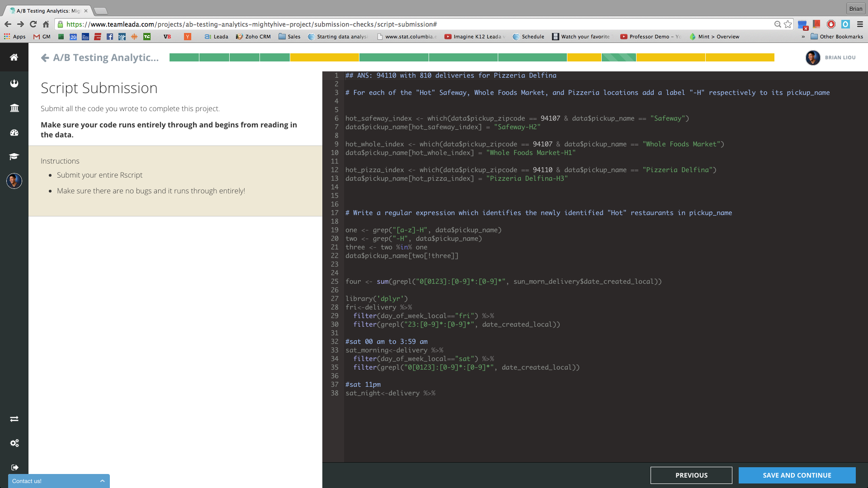
Task: Open the VB bookmark icon
Action: point(167,37)
